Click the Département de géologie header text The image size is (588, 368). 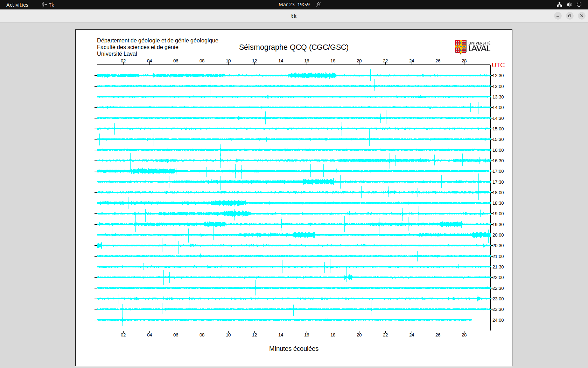(157, 41)
